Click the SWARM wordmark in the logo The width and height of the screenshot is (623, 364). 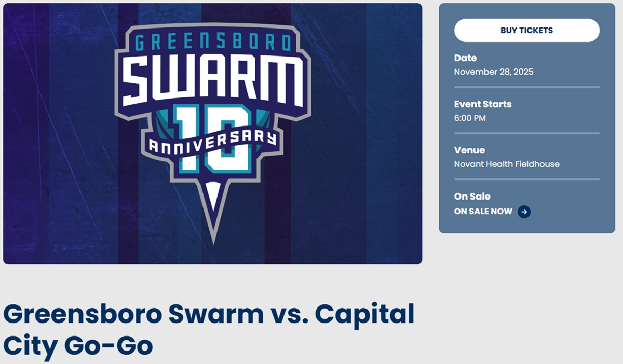click(x=212, y=79)
